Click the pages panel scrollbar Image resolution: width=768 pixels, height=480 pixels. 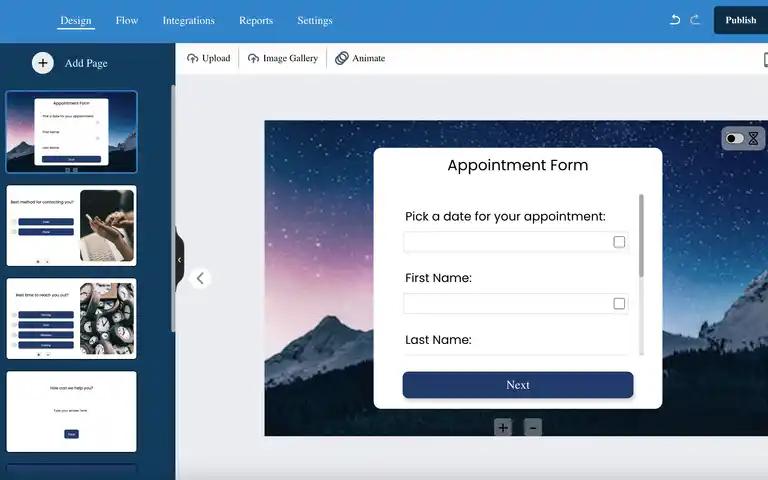173,208
